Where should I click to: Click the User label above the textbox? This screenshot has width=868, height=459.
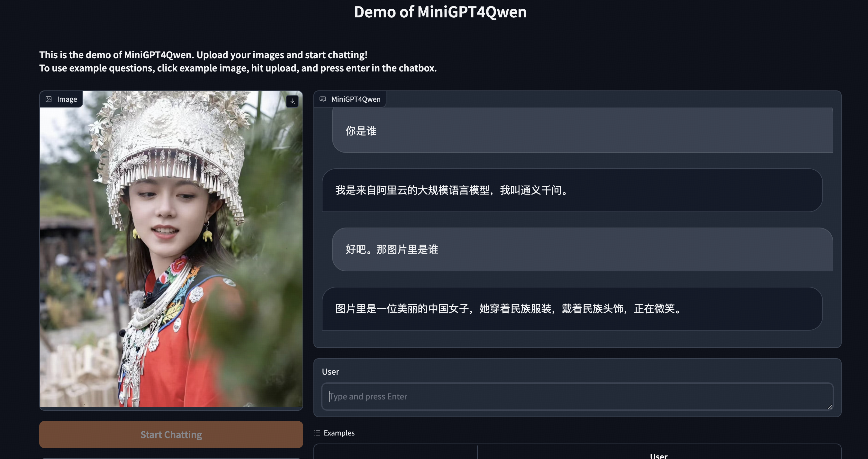[330, 372]
